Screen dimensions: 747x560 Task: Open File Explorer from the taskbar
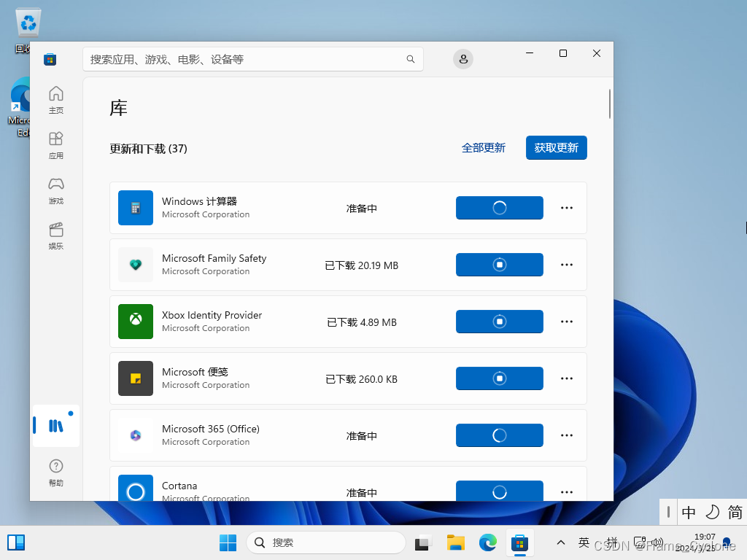[x=455, y=542]
